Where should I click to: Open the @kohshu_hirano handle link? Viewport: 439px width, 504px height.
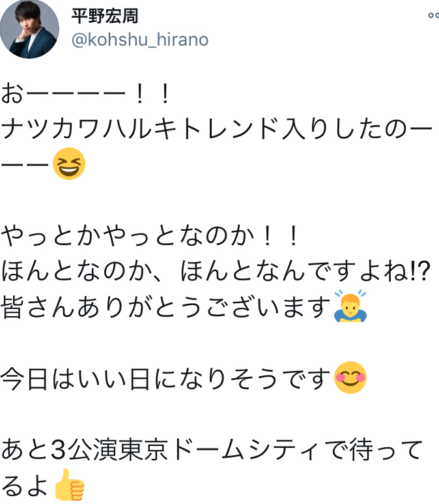139,40
